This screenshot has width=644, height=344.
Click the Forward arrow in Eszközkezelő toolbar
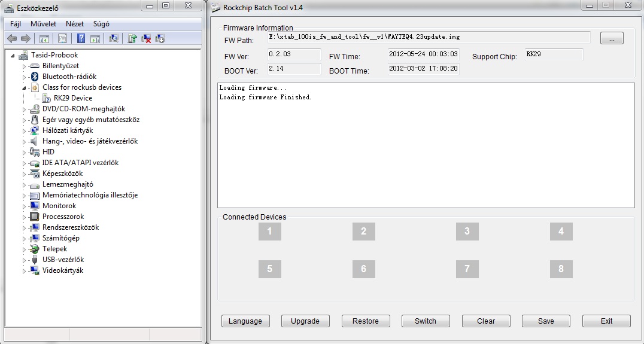pyautogui.click(x=26, y=38)
